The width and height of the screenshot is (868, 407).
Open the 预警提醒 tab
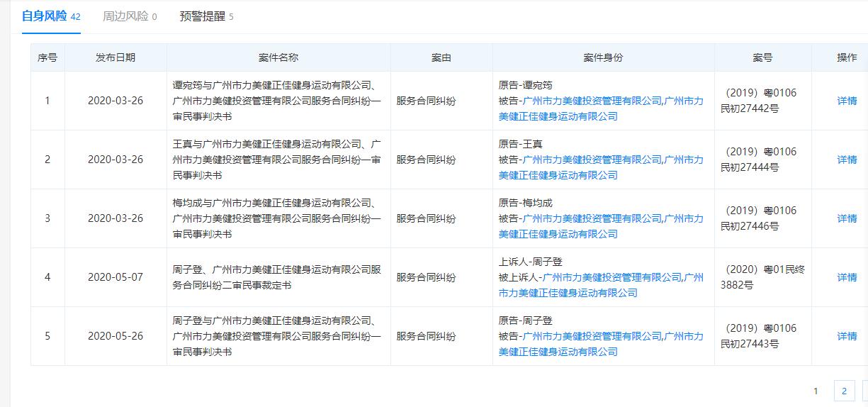206,16
